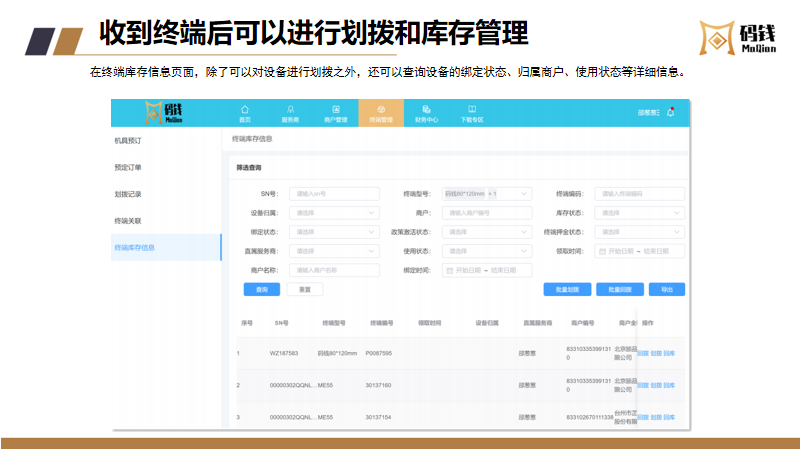Select the 终端管理 nav icon
This screenshot has height=450, width=800.
pos(380,112)
